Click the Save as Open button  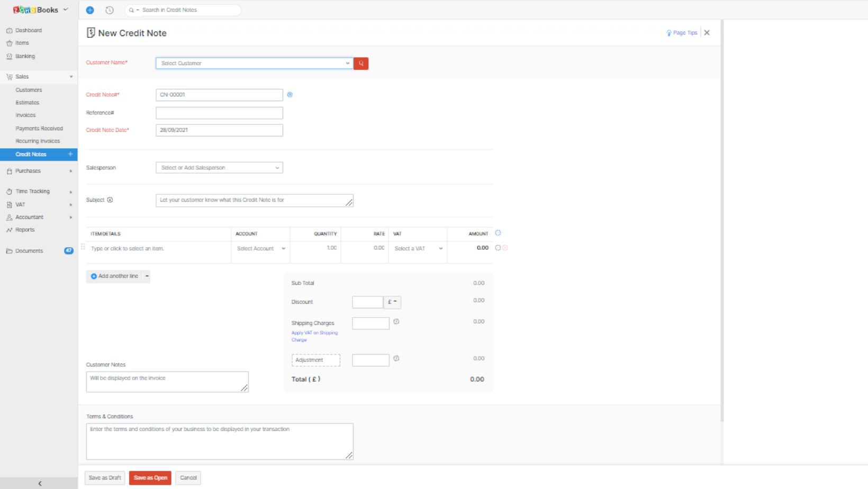coord(150,478)
